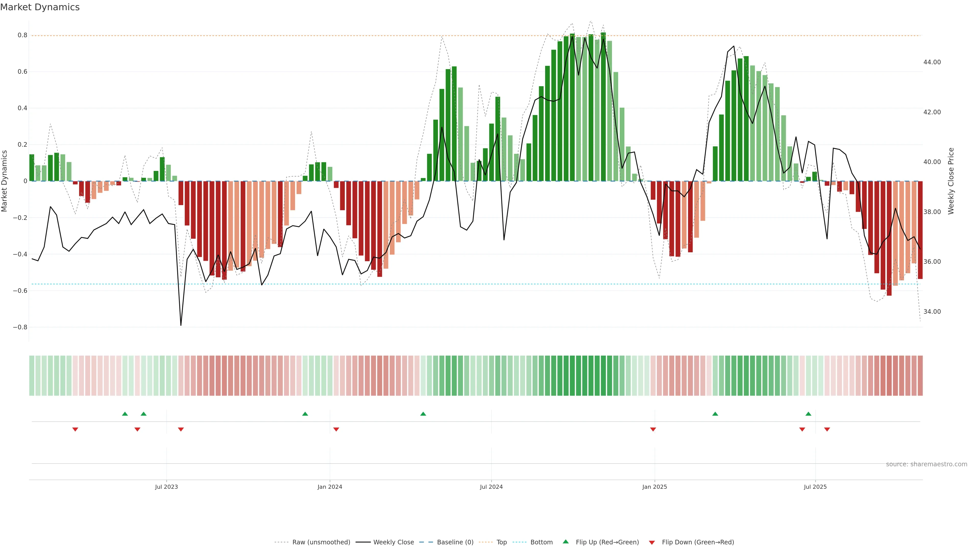The image size is (980, 551).
Task: Click the 44.00 right-axis price label
Action: (932, 62)
